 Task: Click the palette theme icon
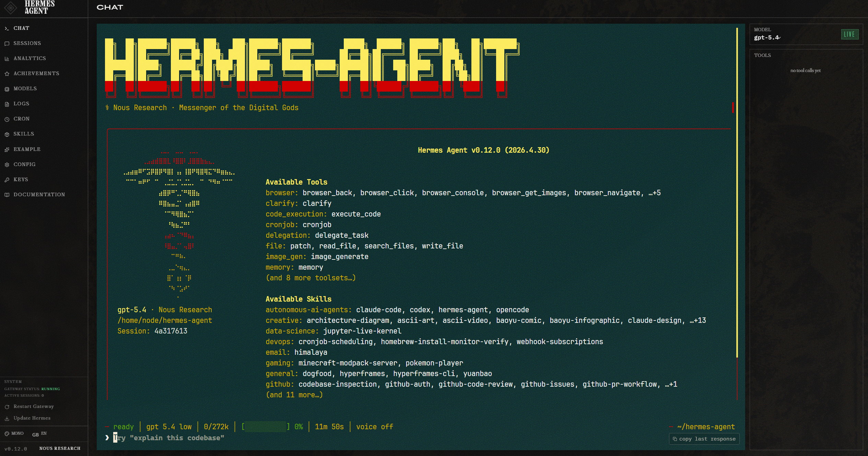pyautogui.click(x=7, y=434)
